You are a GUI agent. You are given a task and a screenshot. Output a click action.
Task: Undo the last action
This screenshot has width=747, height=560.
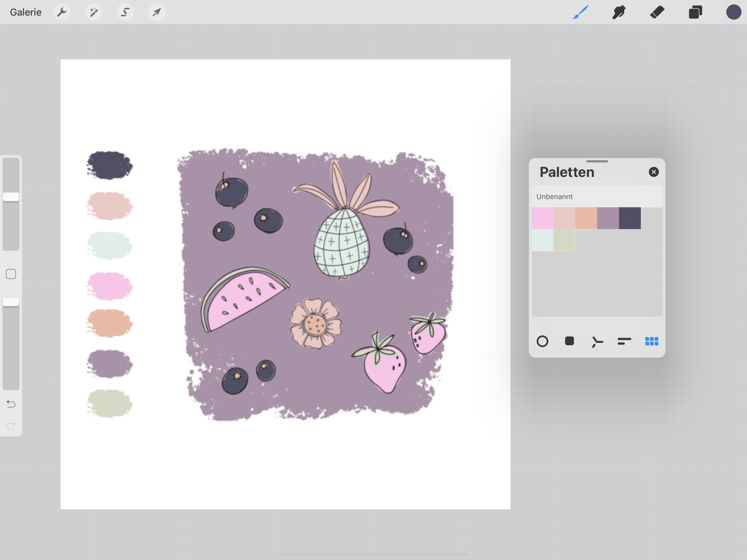coord(11,404)
